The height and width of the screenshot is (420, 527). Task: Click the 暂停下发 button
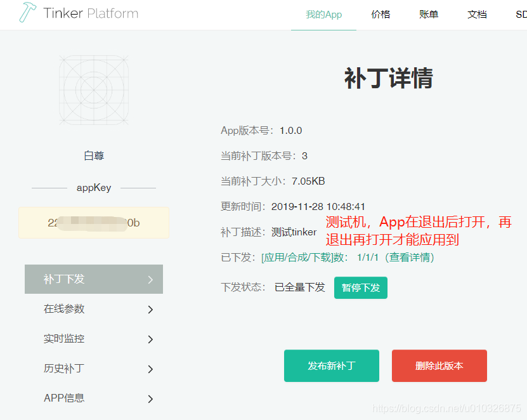[x=361, y=287]
